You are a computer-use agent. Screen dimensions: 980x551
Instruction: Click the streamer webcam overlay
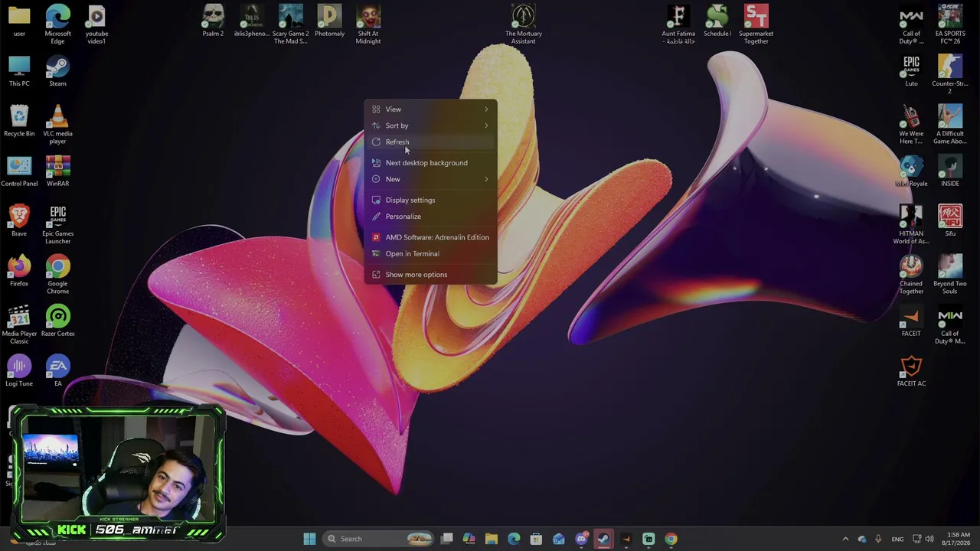(x=119, y=474)
